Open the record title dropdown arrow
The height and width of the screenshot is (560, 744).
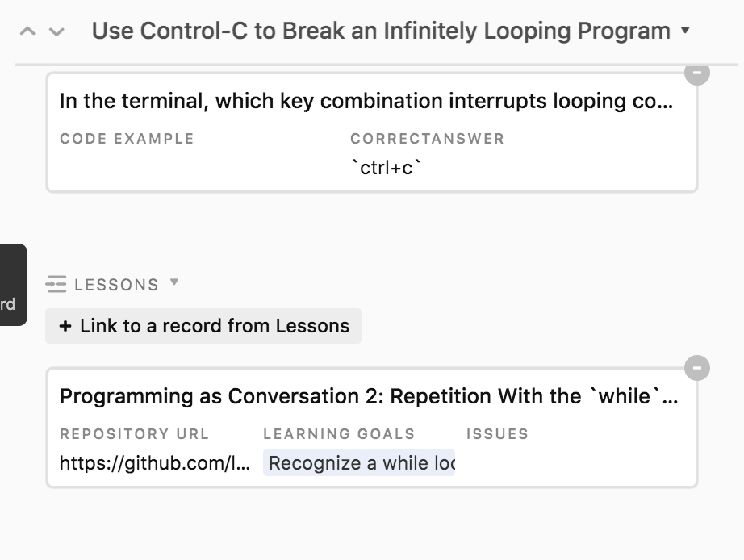point(686,31)
